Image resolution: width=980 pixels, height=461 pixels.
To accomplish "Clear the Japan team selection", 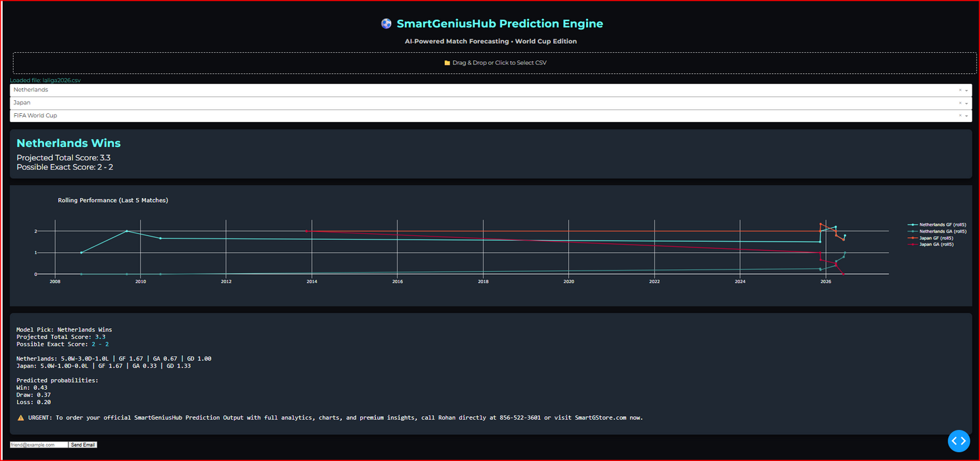I will click(960, 103).
